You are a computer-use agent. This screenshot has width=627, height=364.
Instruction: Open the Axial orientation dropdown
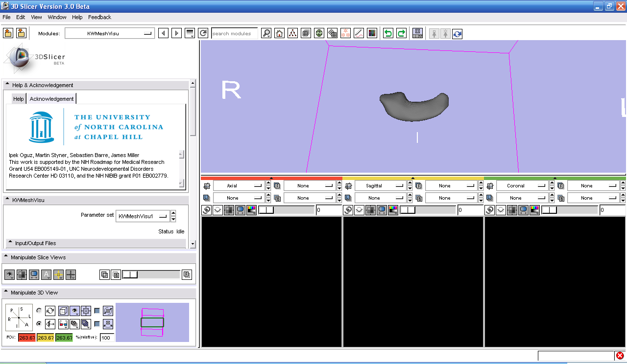[x=239, y=186]
